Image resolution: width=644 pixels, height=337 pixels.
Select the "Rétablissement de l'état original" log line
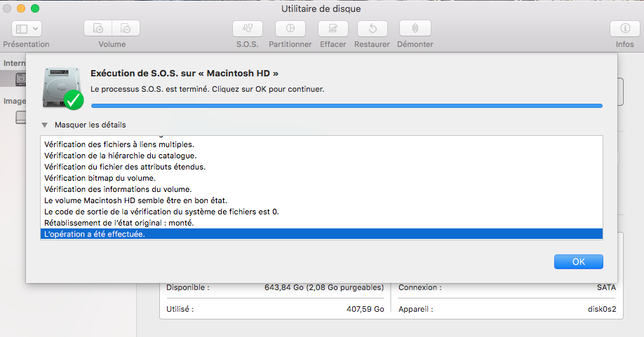pos(119,223)
